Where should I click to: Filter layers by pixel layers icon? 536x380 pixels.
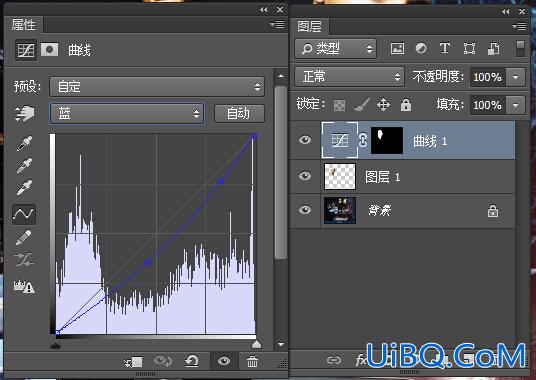tap(397, 48)
